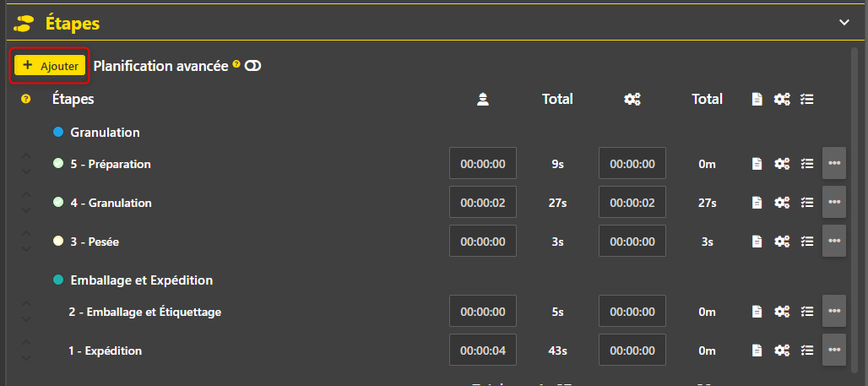Toggle status circle of 3 - Pesée

coord(58,241)
